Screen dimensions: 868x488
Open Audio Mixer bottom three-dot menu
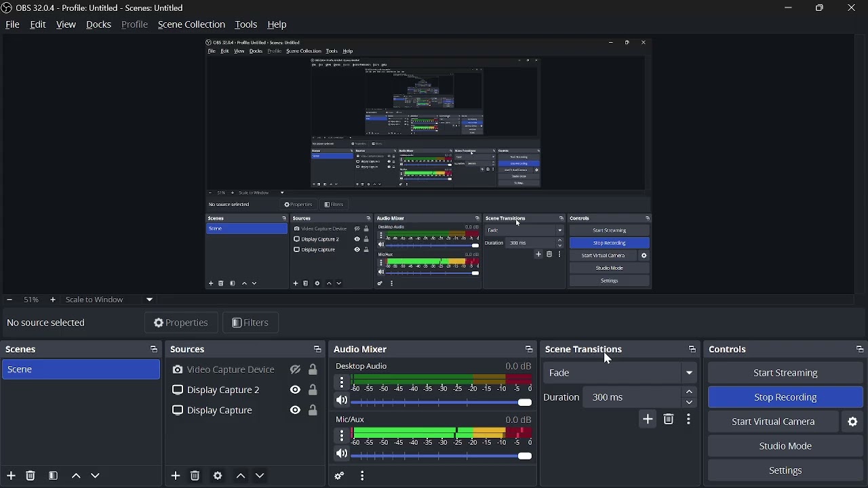363,476
